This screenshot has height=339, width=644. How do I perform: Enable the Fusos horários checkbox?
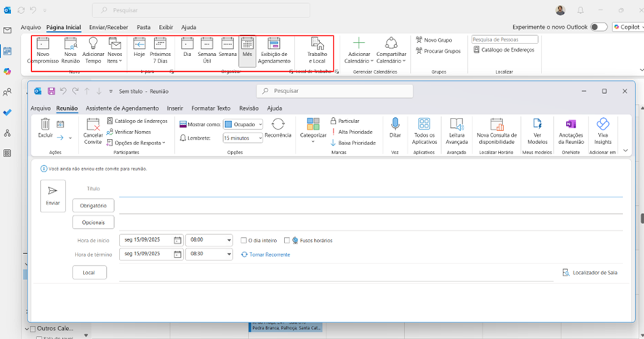point(287,240)
